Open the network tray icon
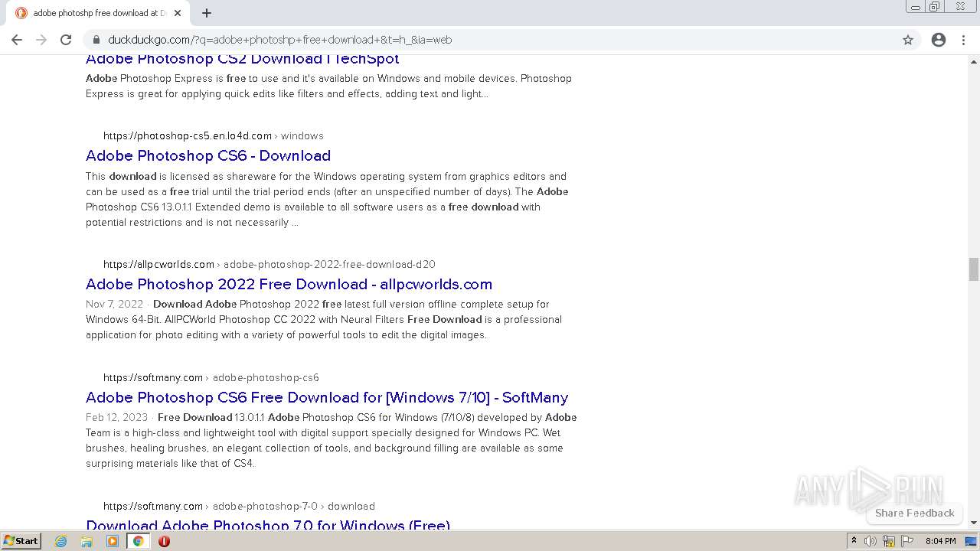980x551 pixels. (889, 541)
